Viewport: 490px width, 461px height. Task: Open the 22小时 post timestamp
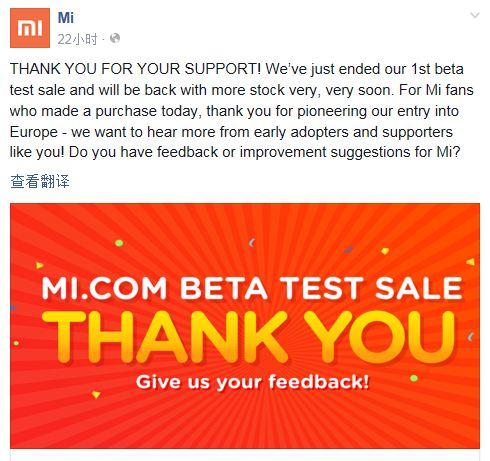coord(77,39)
